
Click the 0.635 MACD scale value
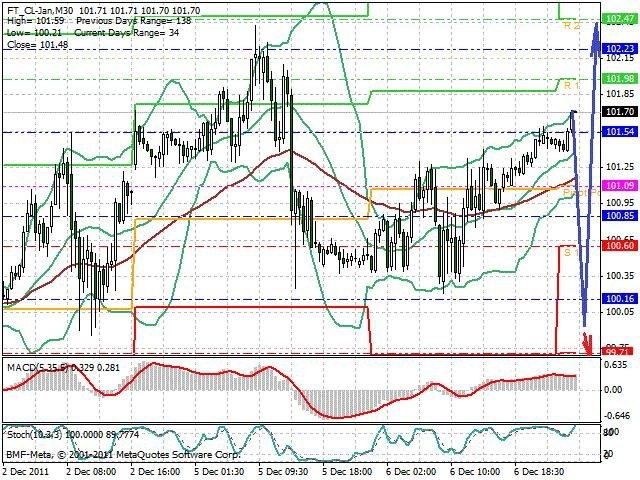click(615, 364)
